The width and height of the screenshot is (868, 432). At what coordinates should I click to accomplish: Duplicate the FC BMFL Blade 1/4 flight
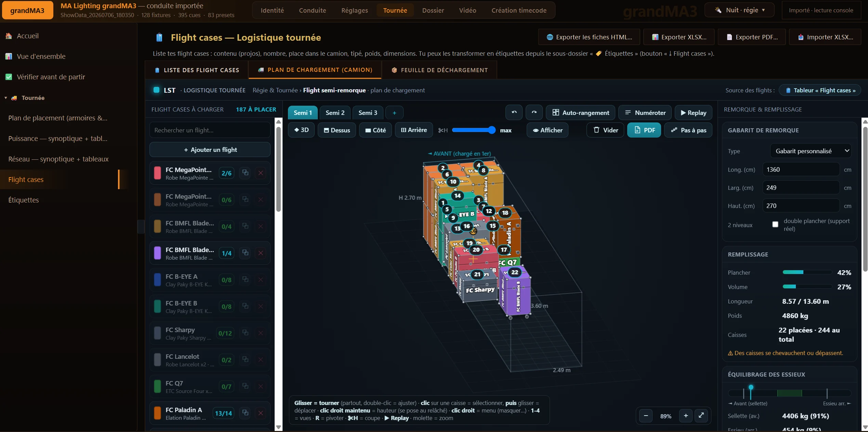click(245, 253)
